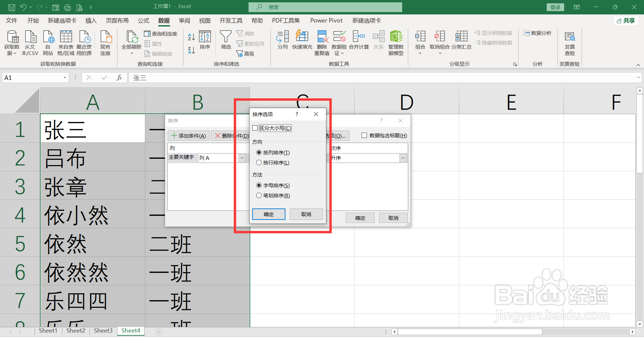Expand the formula bar chevron
Image resolution: width=644 pixels, height=337 pixels.
point(638,78)
